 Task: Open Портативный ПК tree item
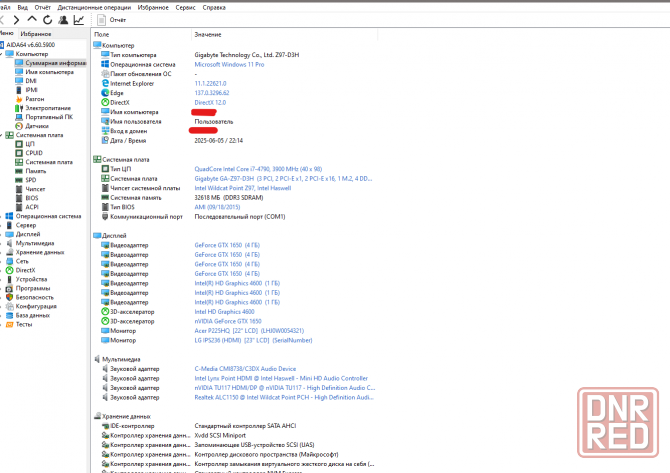click(x=44, y=117)
